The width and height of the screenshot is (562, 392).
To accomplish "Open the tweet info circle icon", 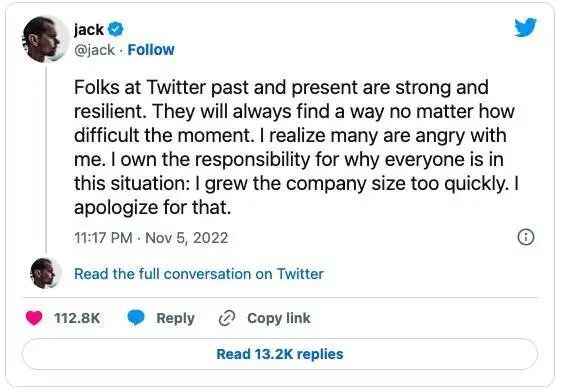I will click(526, 238).
